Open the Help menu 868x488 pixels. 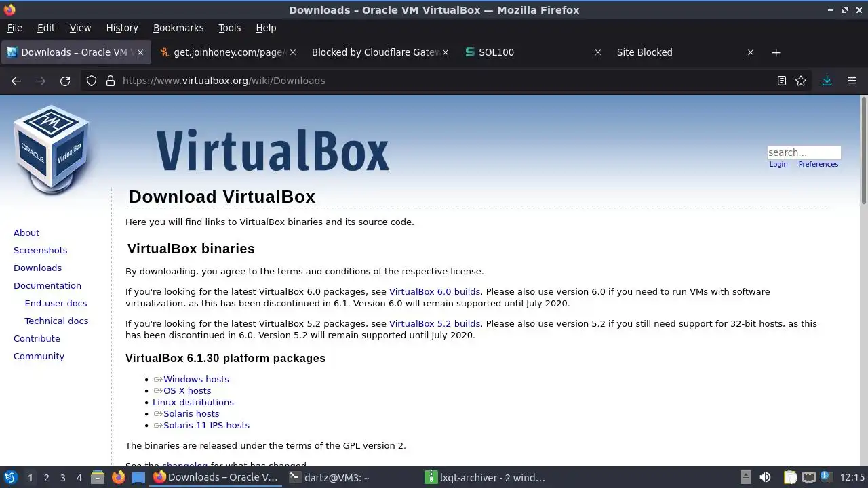[x=266, y=28]
